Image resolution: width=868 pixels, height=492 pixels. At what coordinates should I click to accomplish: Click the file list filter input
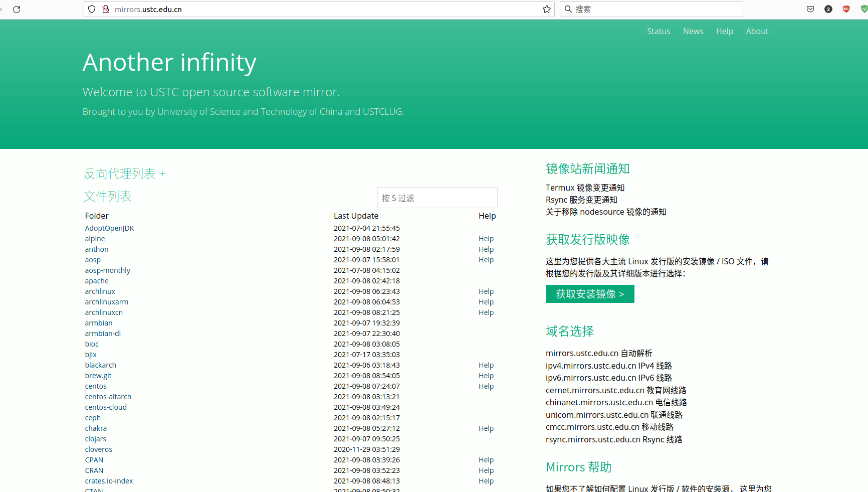pos(437,198)
